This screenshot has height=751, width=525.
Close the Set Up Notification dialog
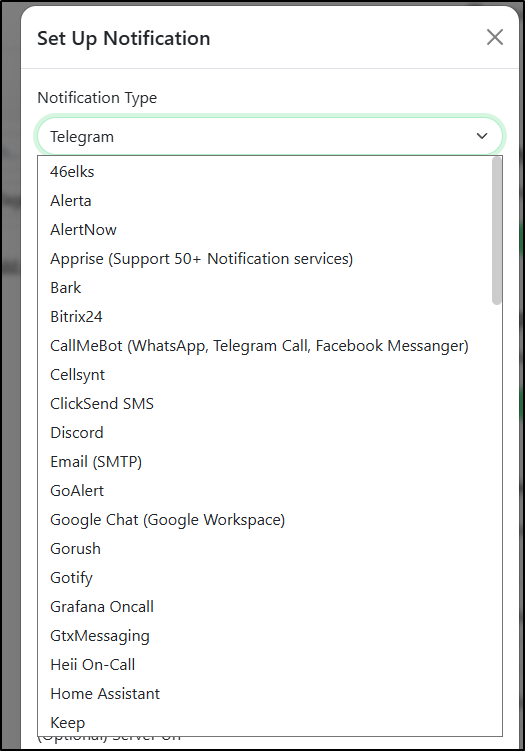coord(495,37)
